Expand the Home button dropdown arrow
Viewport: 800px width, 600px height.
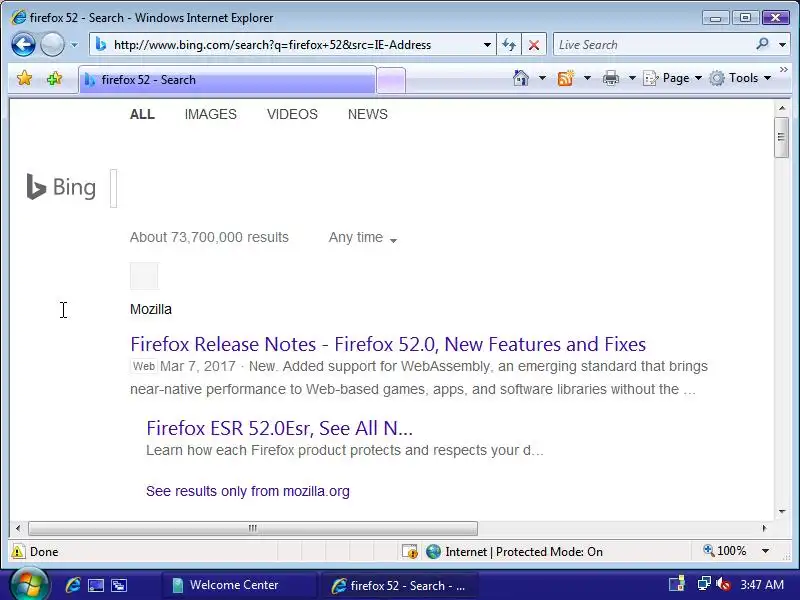pos(542,78)
